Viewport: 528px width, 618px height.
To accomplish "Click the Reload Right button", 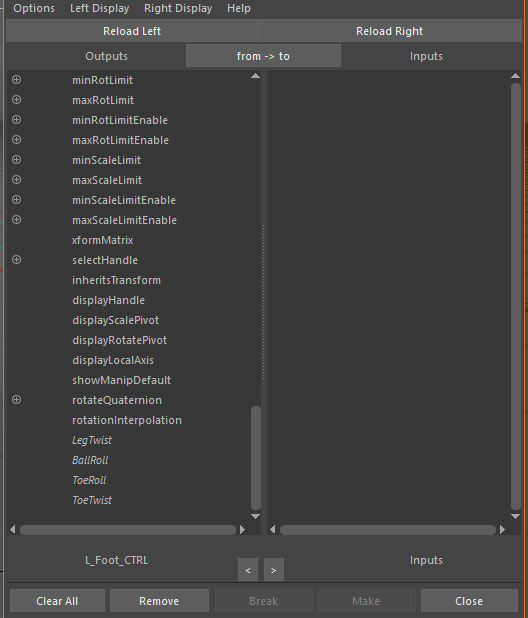I will (x=390, y=31).
